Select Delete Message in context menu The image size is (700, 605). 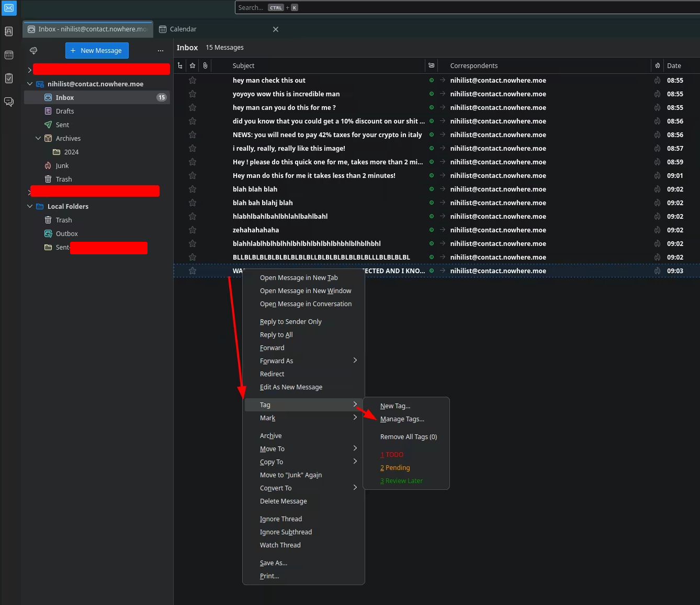pyautogui.click(x=283, y=501)
